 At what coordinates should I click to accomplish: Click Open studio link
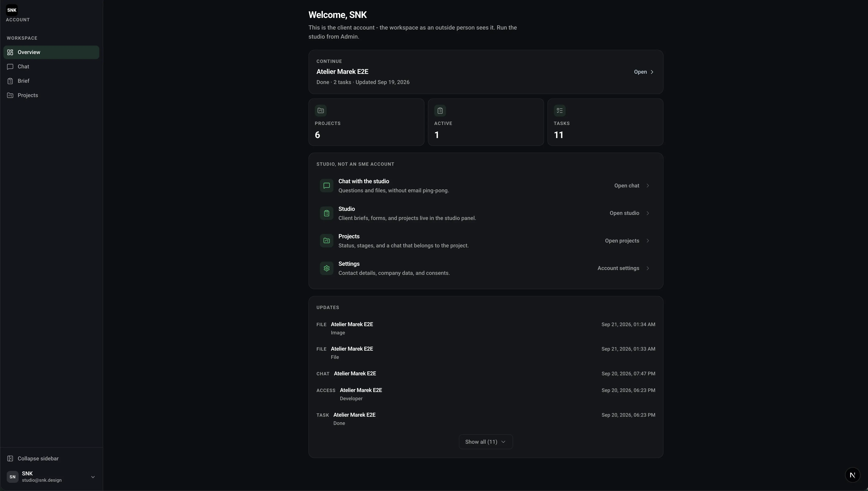pyautogui.click(x=624, y=213)
